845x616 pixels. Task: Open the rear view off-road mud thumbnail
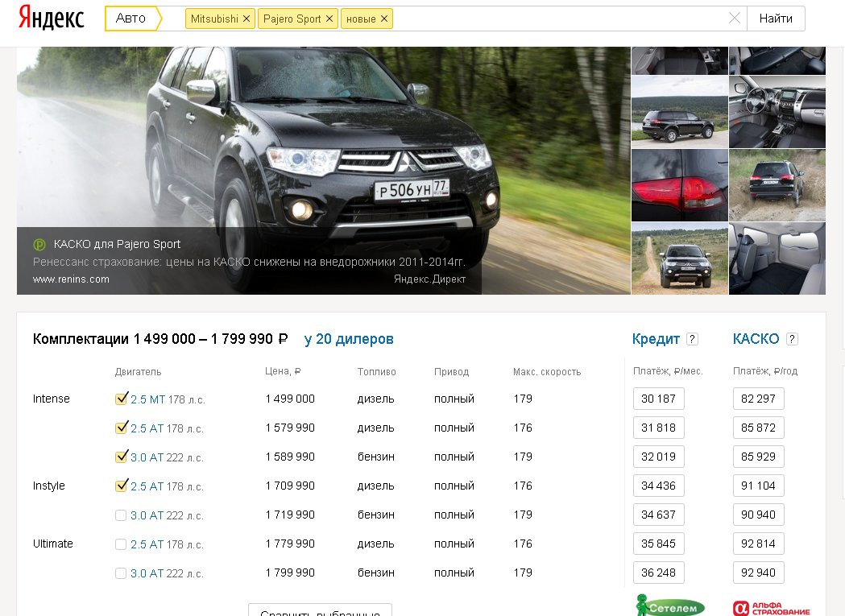777,185
